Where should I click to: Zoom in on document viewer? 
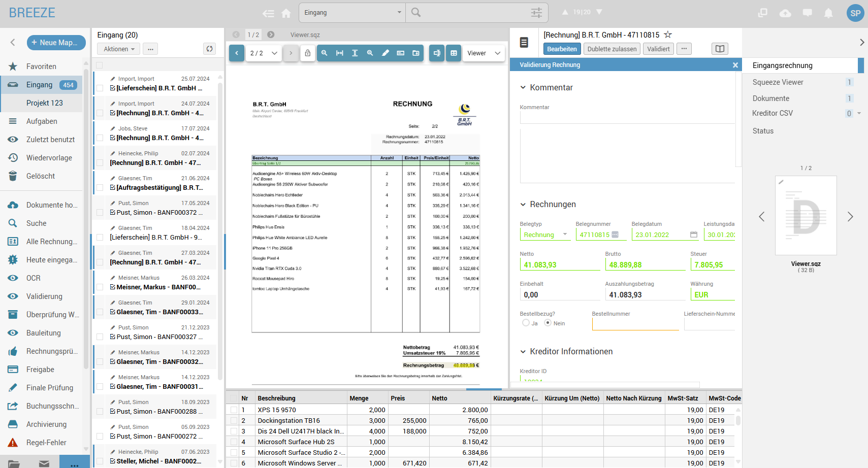click(370, 53)
